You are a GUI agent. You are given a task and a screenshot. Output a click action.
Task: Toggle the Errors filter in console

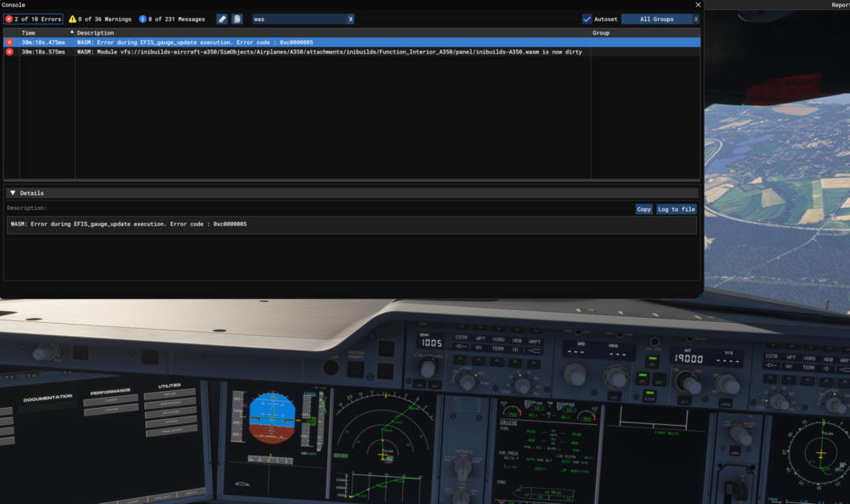[33, 19]
